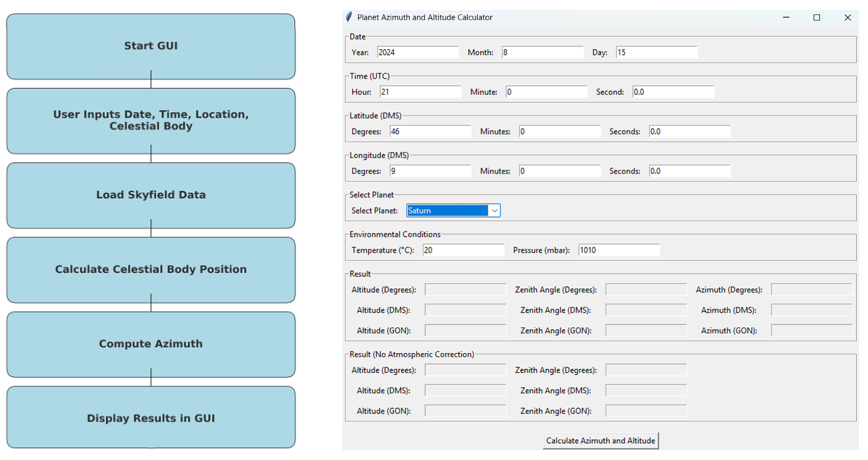Select the Latitude Seconds field
The height and width of the screenshot is (460, 868).
tap(690, 131)
